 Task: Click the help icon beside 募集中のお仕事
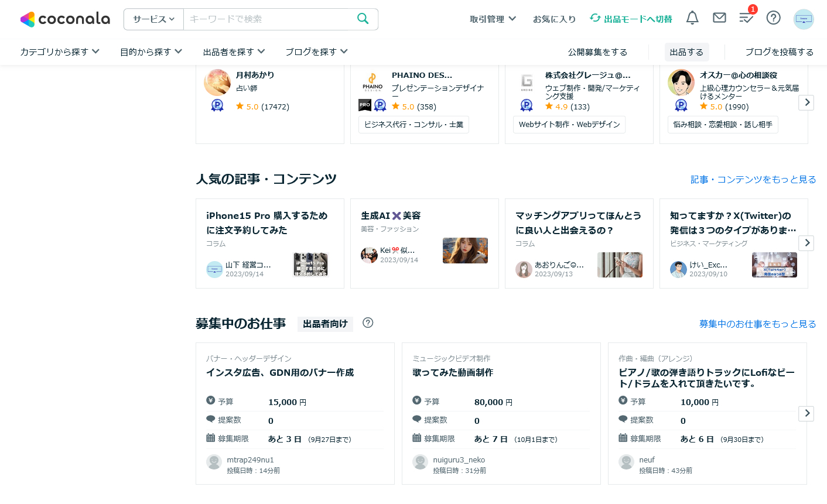[x=368, y=323]
